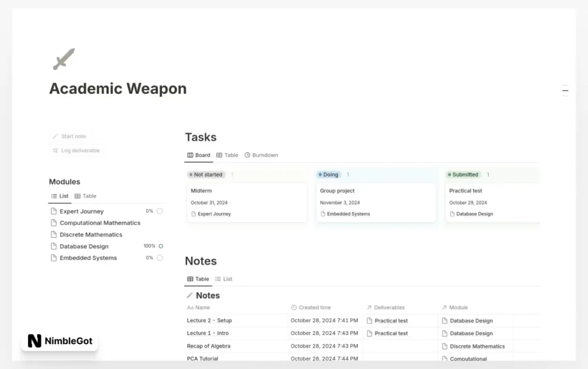The height and width of the screenshot is (369, 588).
Task: Click the Start note pencil icon
Action: (55, 136)
